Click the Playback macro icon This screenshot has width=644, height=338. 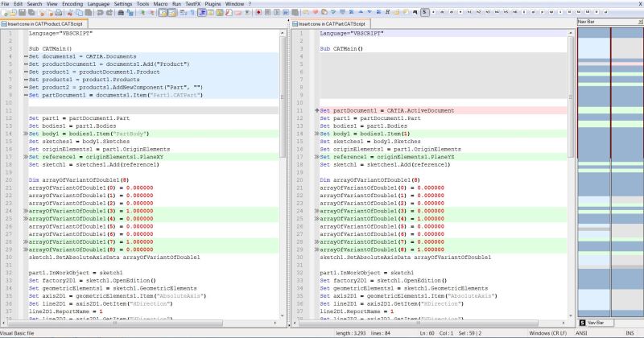click(276, 13)
